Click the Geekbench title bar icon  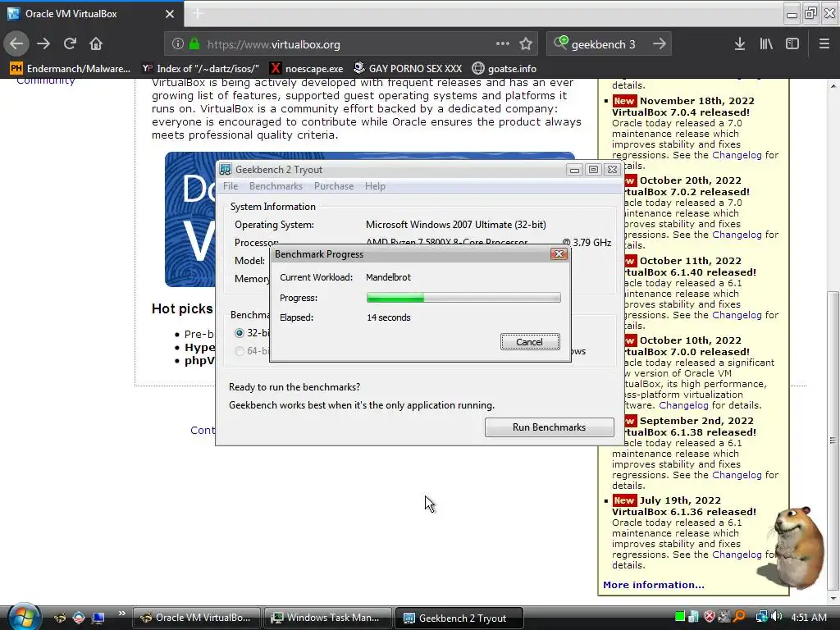pos(226,169)
